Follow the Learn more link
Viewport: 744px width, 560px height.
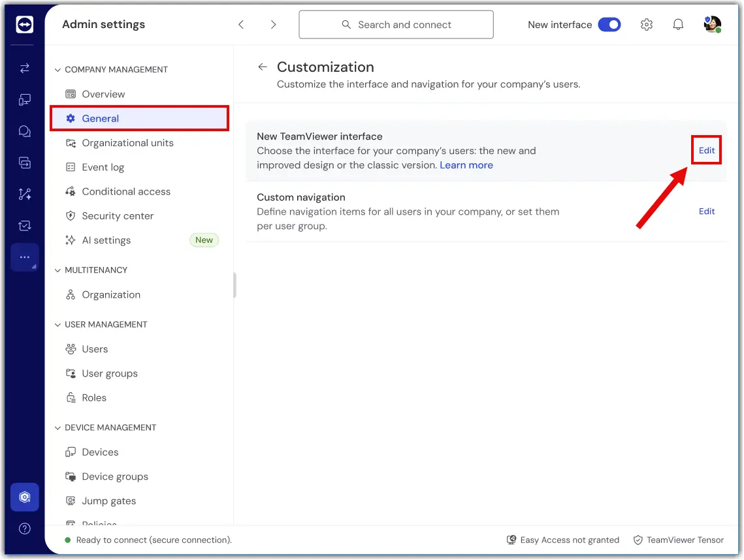[466, 166]
